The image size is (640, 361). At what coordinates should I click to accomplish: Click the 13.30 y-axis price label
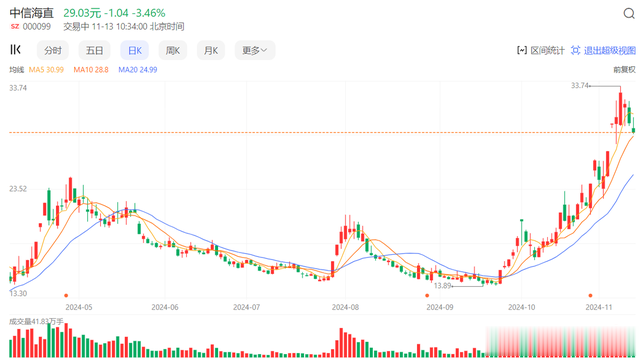[x=18, y=293]
